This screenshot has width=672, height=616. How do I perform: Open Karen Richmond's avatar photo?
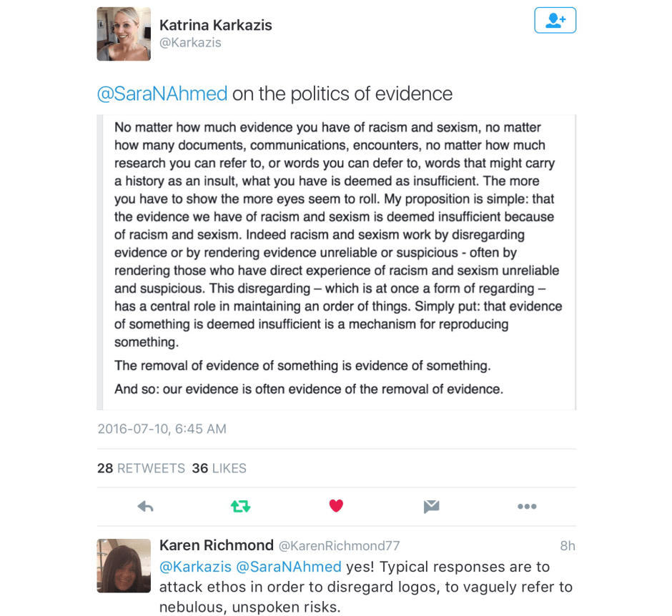pyautogui.click(x=124, y=566)
